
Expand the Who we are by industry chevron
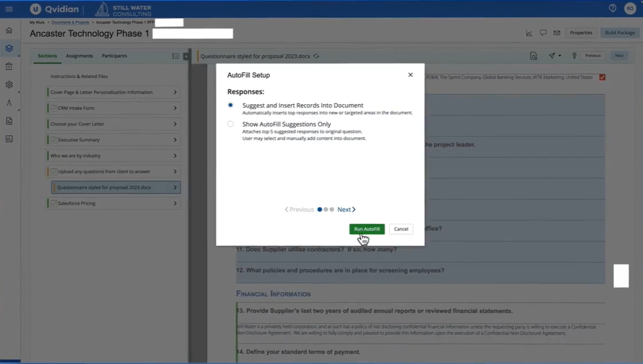(175, 156)
